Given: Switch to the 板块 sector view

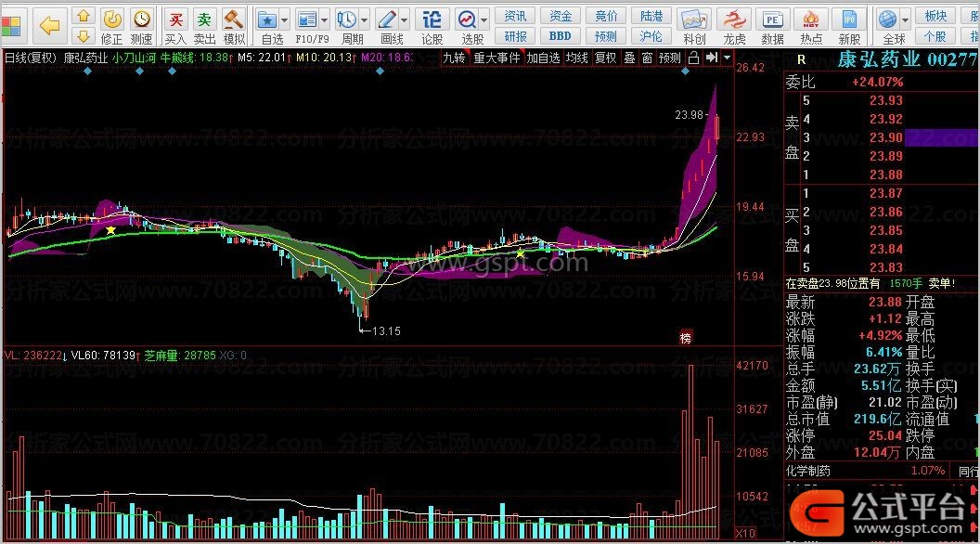Looking at the screenshot, I should (935, 16).
